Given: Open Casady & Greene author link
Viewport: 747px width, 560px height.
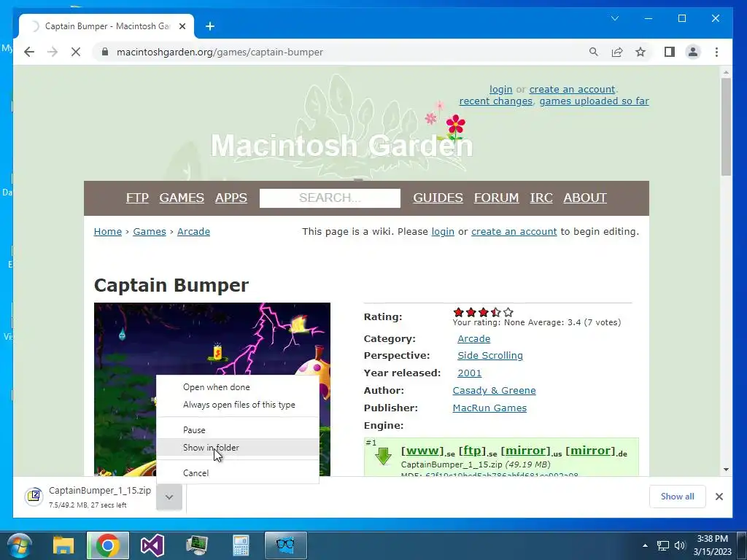Looking at the screenshot, I should [x=494, y=391].
